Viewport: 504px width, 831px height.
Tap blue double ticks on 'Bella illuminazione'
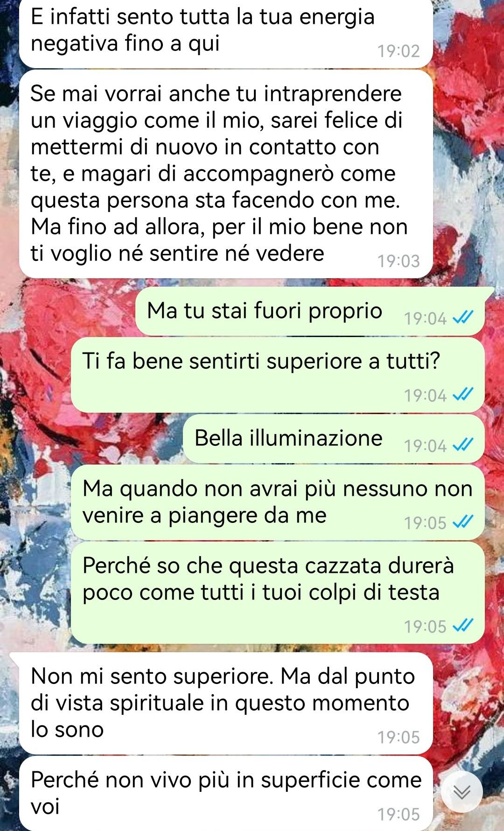463,445
